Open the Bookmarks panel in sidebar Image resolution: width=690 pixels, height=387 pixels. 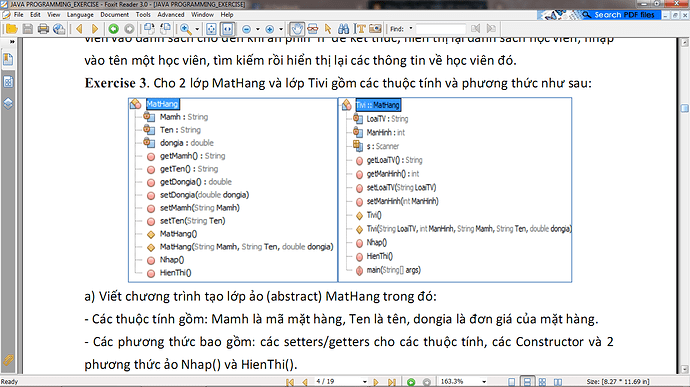pyautogui.click(x=8, y=59)
